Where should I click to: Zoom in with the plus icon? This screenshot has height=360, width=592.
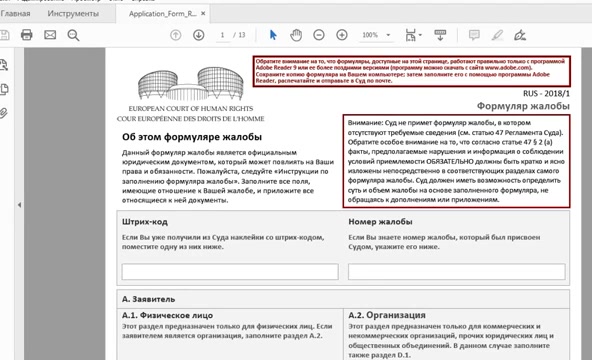coord(342,35)
